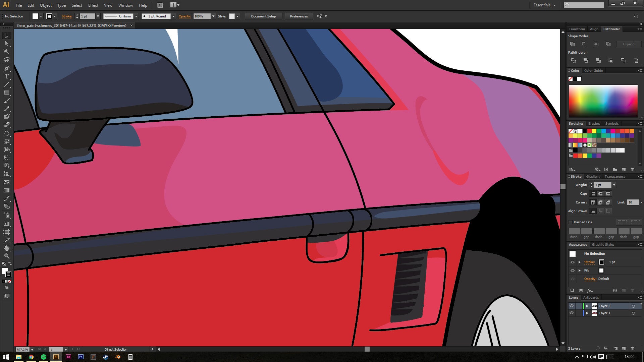Select the Rotate tool
This screenshot has width=644, height=362.
click(x=6, y=133)
